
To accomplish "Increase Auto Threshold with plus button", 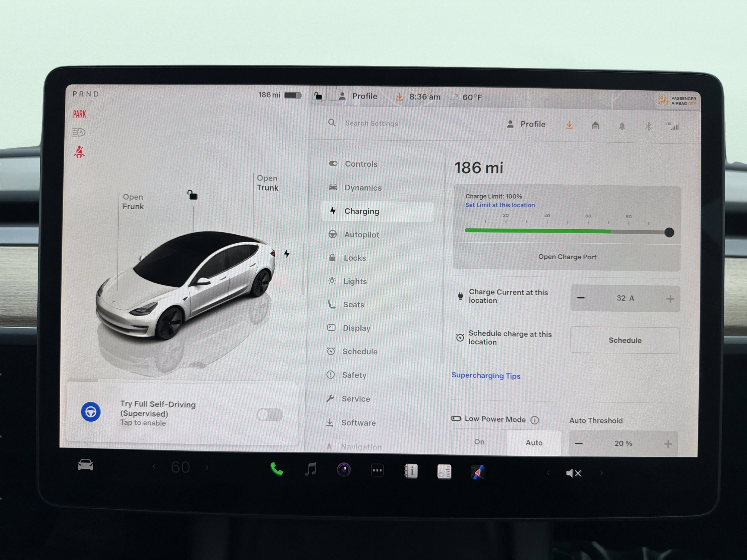I will tap(668, 444).
